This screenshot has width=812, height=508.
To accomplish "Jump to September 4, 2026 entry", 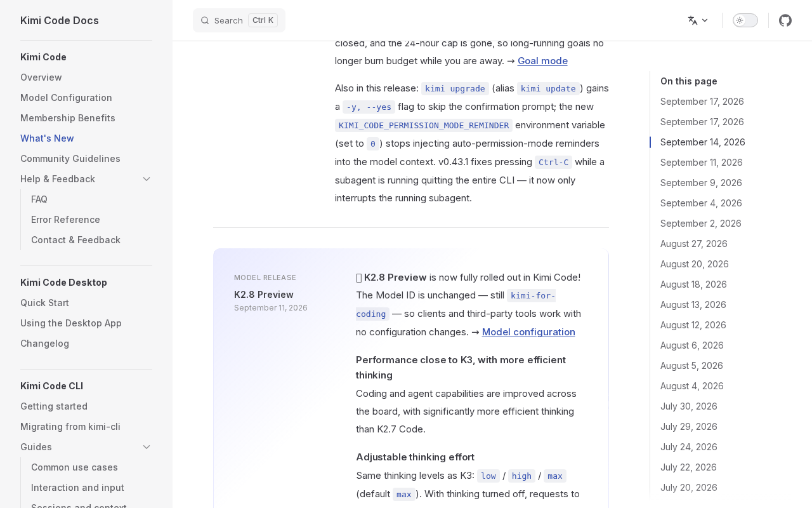I will point(701,203).
